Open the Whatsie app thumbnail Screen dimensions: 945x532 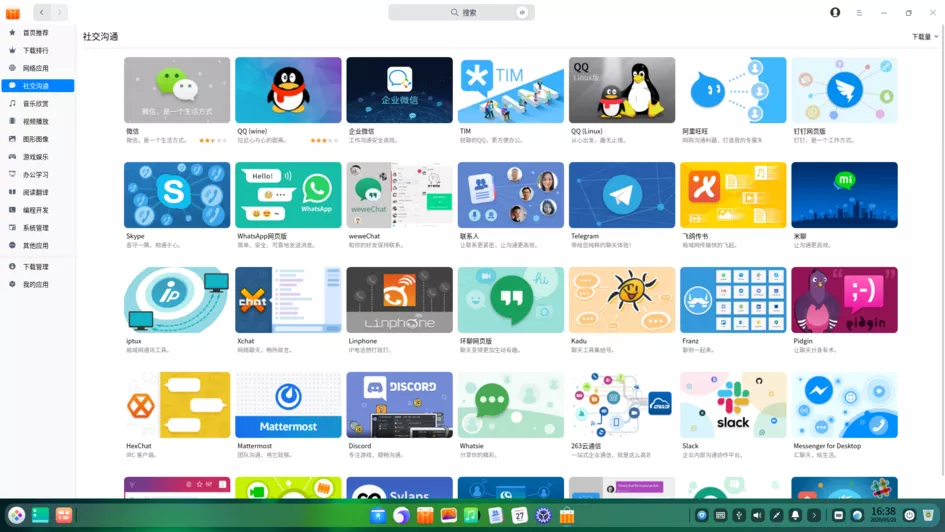coord(510,405)
